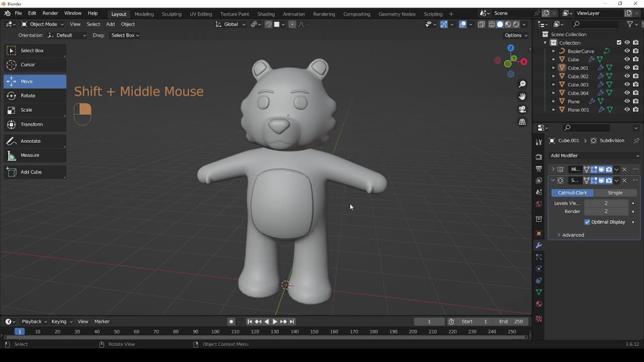Toggle X-Ray display mode
Viewport: 644px width, 362px height.
tap(481, 24)
